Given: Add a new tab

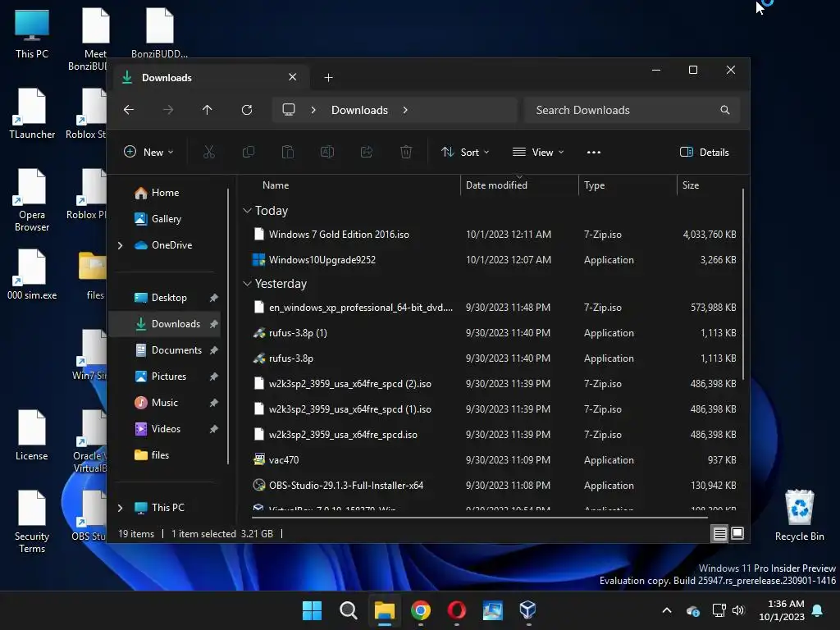Looking at the screenshot, I should (328, 78).
